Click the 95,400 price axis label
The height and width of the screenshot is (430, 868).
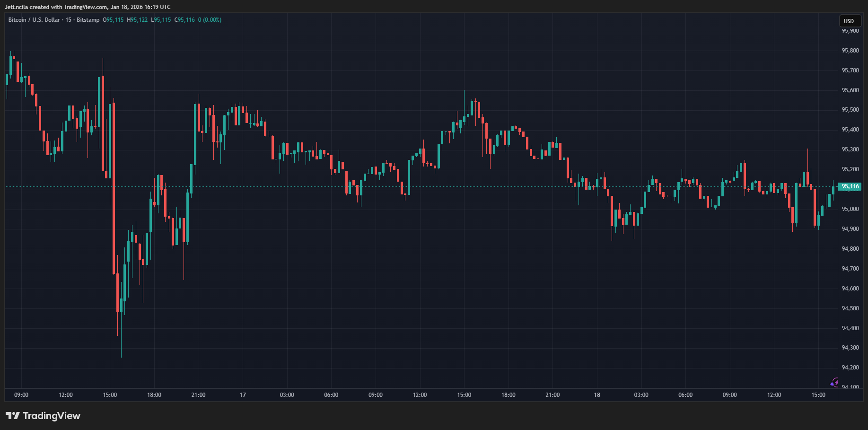(850, 130)
